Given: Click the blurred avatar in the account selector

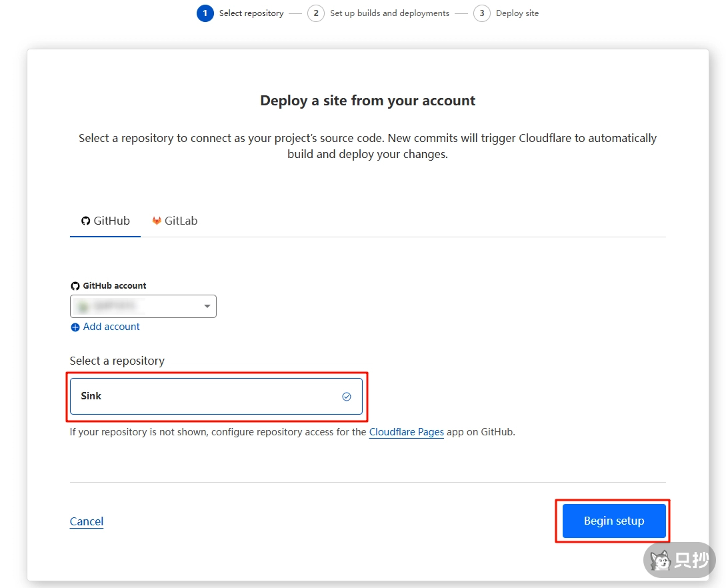Looking at the screenshot, I should pyautogui.click(x=83, y=307).
